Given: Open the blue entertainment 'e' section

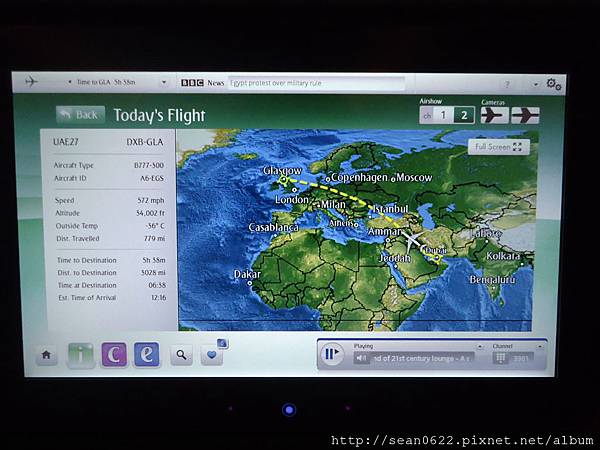Looking at the screenshot, I should [x=147, y=355].
